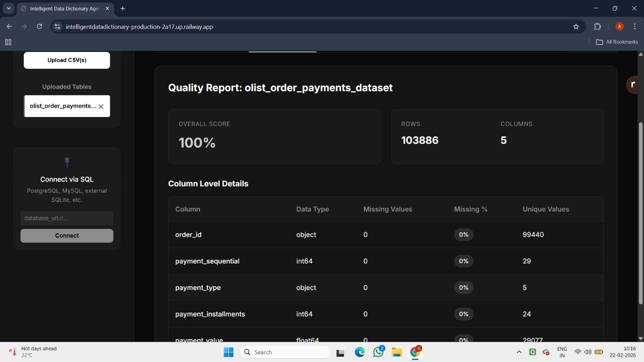The height and width of the screenshot is (362, 644).
Task: Open a new browser tab
Action: [x=123, y=8]
